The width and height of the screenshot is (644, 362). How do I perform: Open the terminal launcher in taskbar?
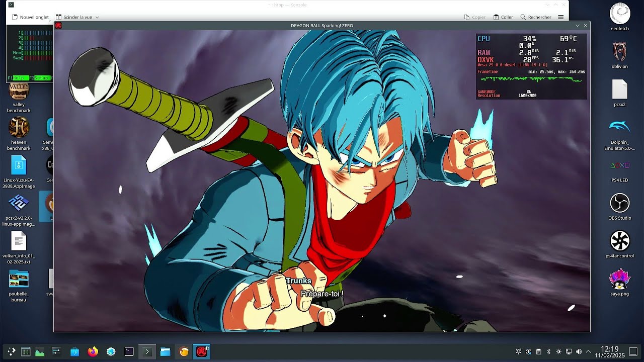[x=129, y=352]
